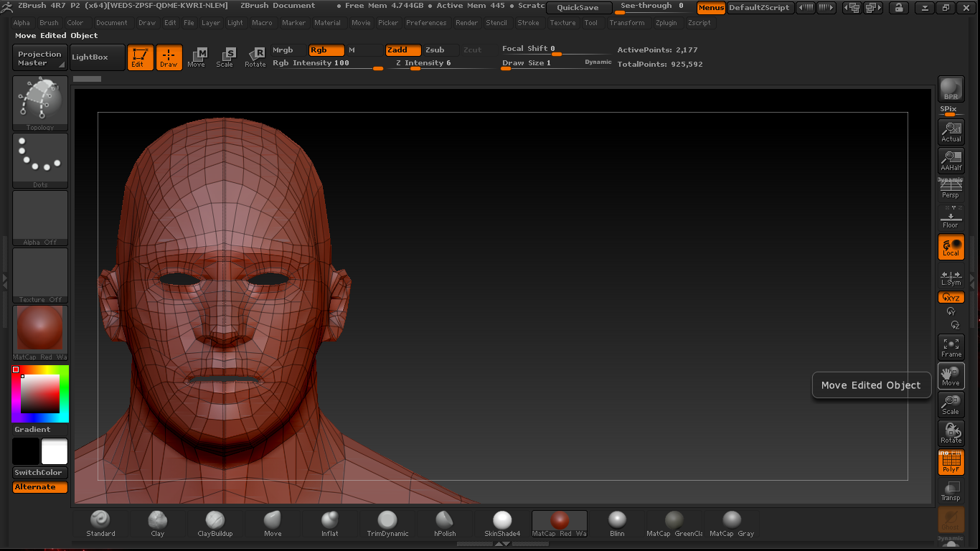The width and height of the screenshot is (980, 551).
Task: Open the Dots stroke type picker
Action: [x=40, y=160]
